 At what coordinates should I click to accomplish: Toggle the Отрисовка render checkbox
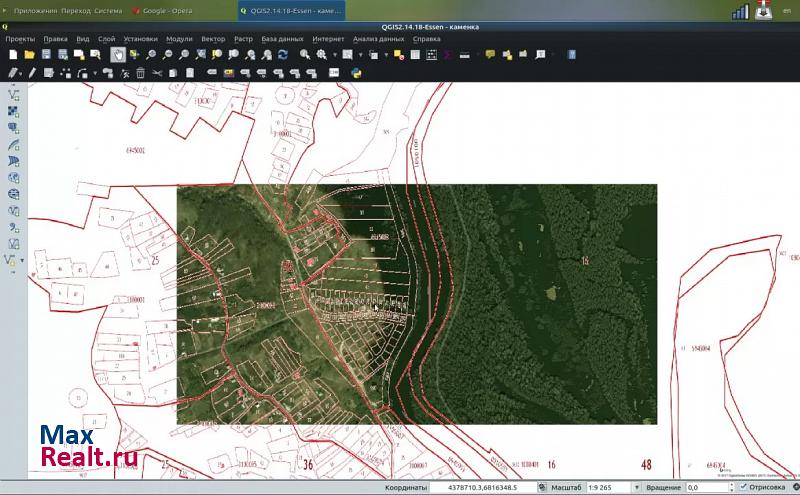[743, 487]
